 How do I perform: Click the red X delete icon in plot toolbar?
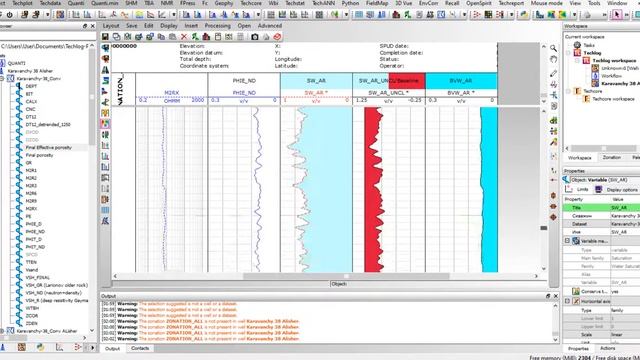[184, 37]
